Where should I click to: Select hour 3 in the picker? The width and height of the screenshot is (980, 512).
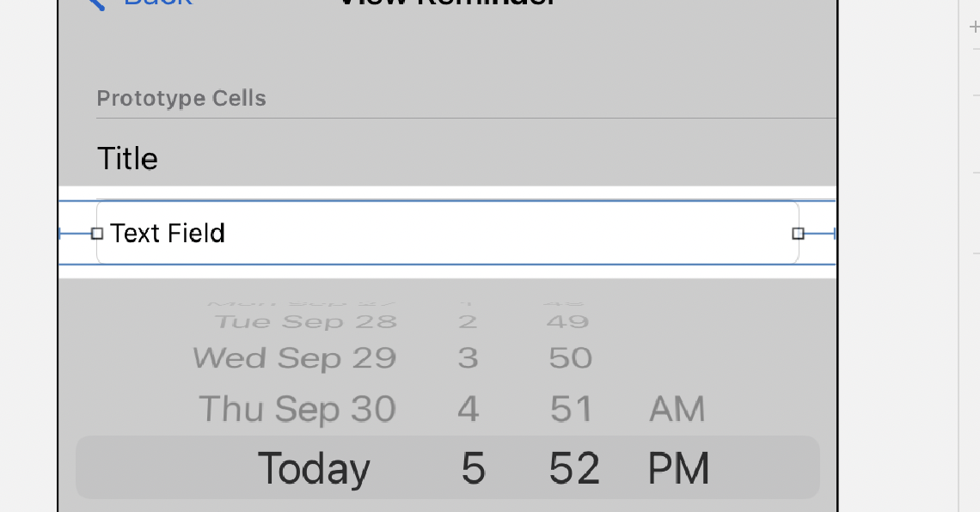468,357
